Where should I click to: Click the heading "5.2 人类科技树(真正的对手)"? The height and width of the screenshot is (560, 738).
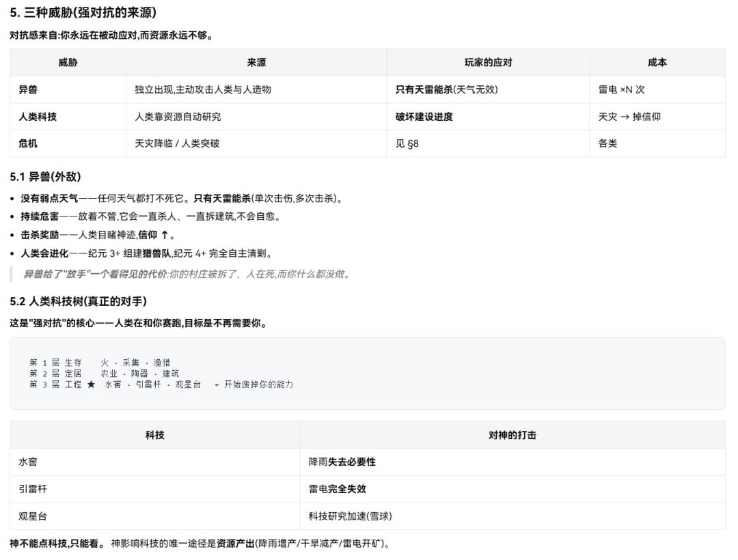pyautogui.click(x=78, y=301)
